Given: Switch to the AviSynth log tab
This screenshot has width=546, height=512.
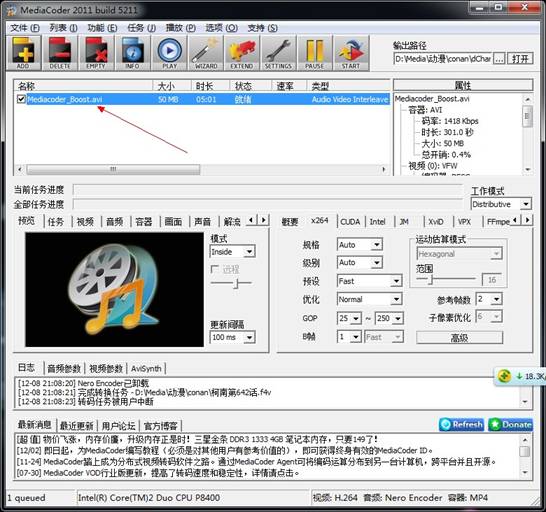Looking at the screenshot, I should coord(146,369).
